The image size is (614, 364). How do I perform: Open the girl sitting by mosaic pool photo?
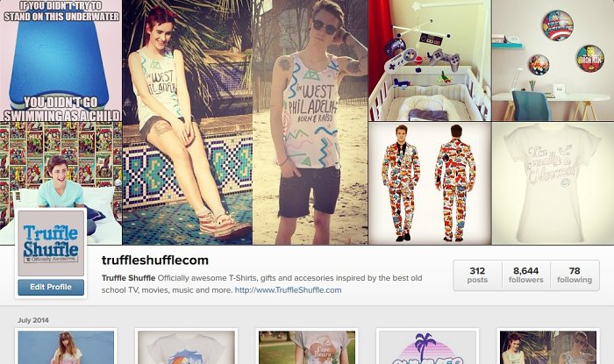187,122
